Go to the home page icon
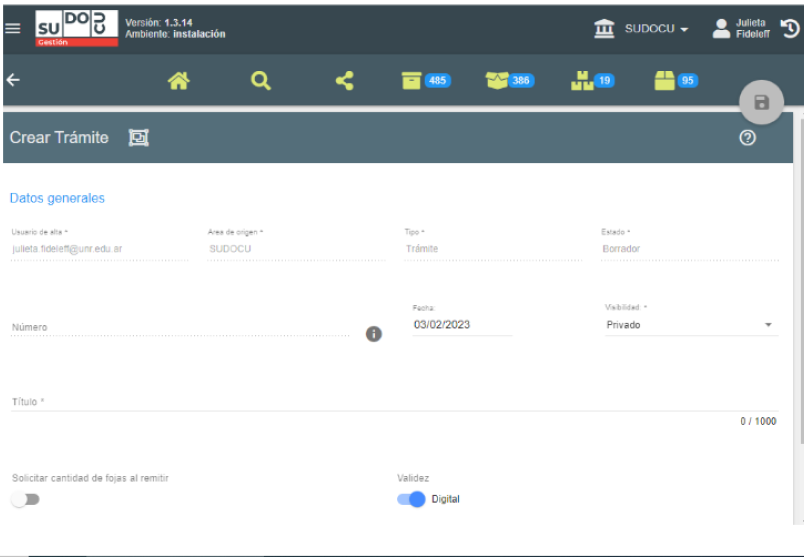This screenshot has height=557, width=804. click(x=179, y=82)
